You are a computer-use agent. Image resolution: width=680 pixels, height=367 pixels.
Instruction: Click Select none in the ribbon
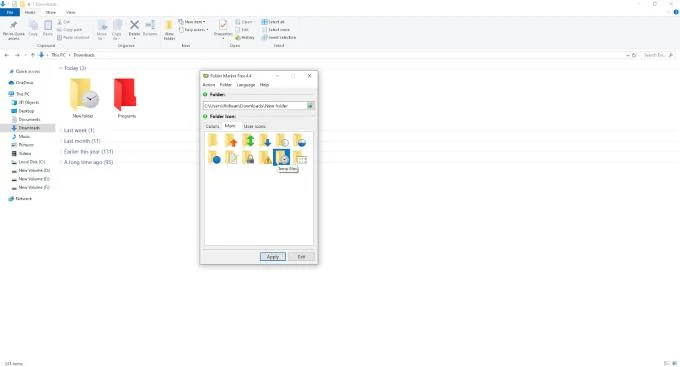[x=276, y=29]
